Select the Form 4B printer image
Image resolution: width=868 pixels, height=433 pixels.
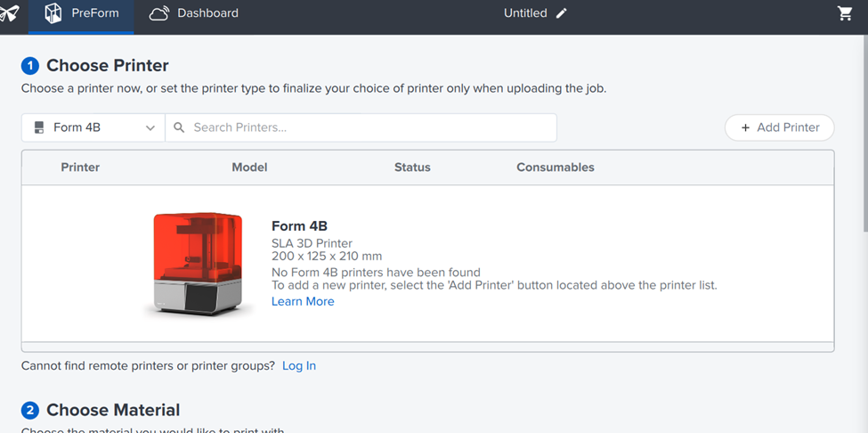[199, 264]
